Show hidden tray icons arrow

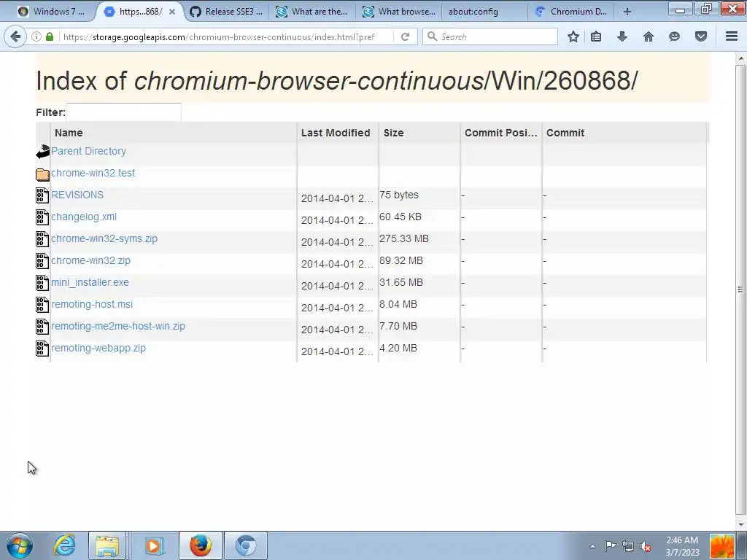(x=592, y=546)
